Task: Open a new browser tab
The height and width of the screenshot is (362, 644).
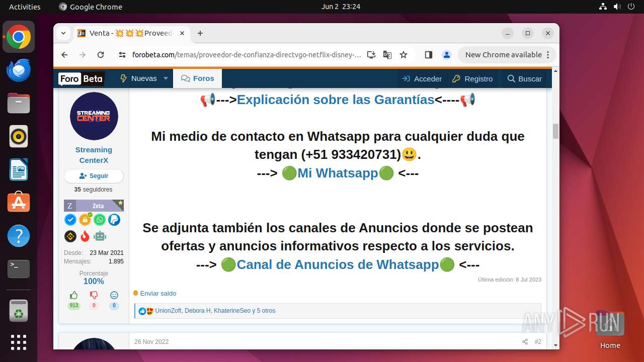Action: coord(200,33)
